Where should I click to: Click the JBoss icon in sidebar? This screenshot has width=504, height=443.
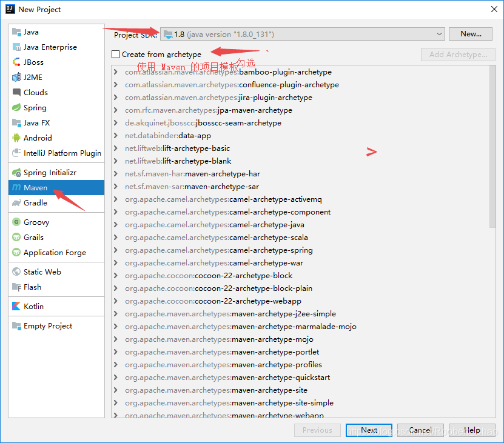(16, 62)
